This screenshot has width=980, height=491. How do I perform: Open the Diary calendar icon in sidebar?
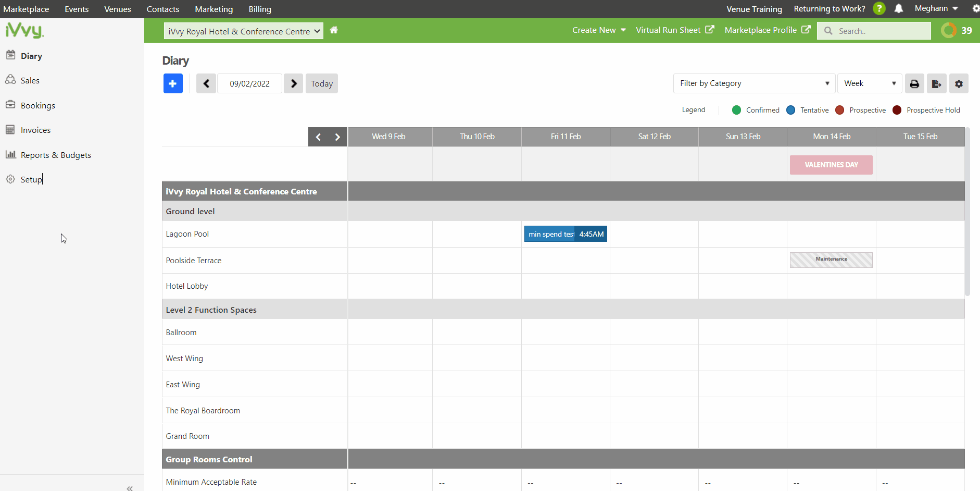10,55
